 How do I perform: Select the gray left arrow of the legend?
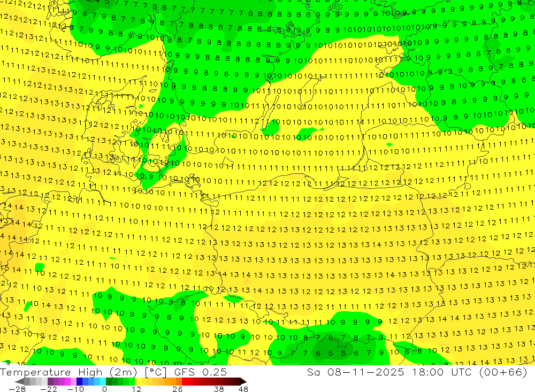tap(19, 381)
